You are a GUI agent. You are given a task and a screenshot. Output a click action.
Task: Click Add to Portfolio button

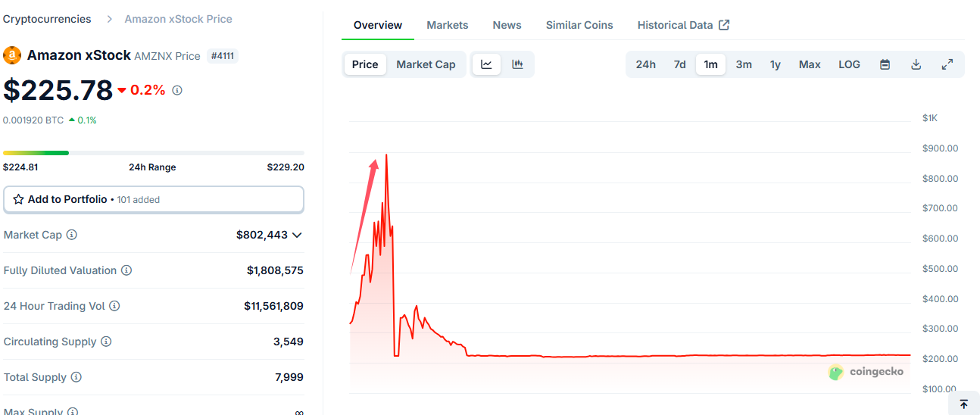click(x=154, y=199)
